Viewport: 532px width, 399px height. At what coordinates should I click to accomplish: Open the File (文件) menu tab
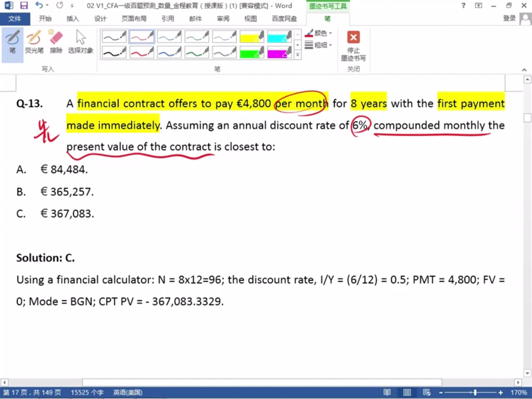15,19
